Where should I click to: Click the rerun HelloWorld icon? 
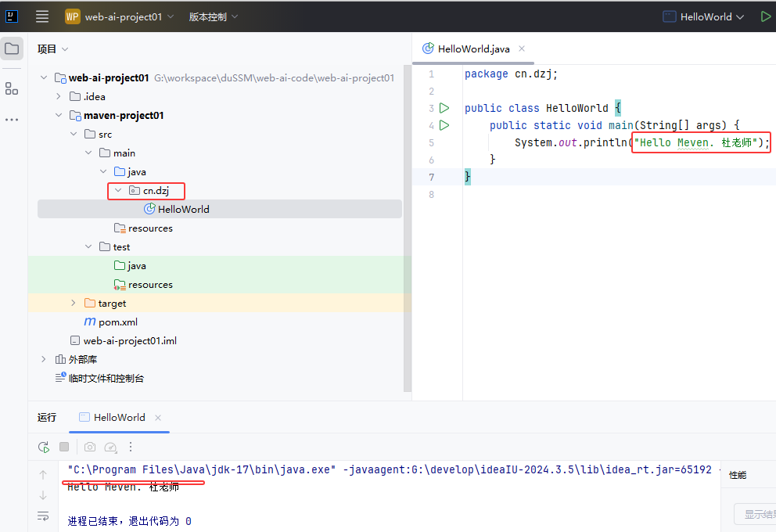tap(43, 447)
